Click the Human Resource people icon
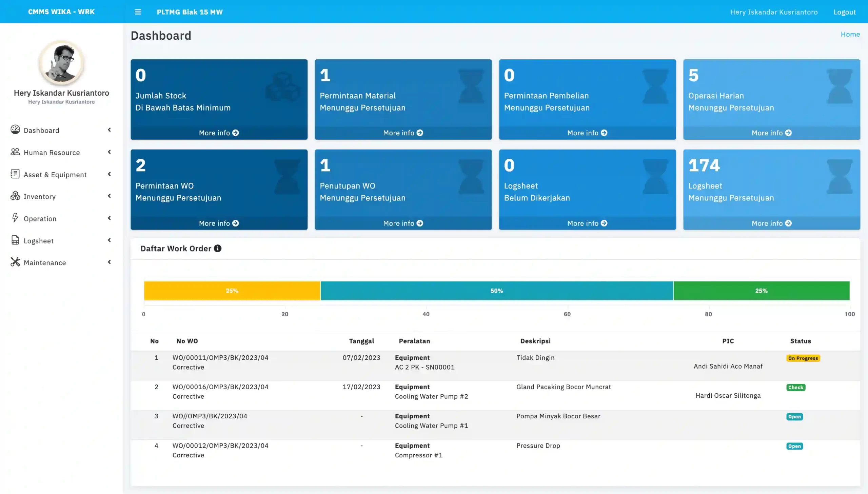Viewport: 868px width, 494px height. pos(15,152)
